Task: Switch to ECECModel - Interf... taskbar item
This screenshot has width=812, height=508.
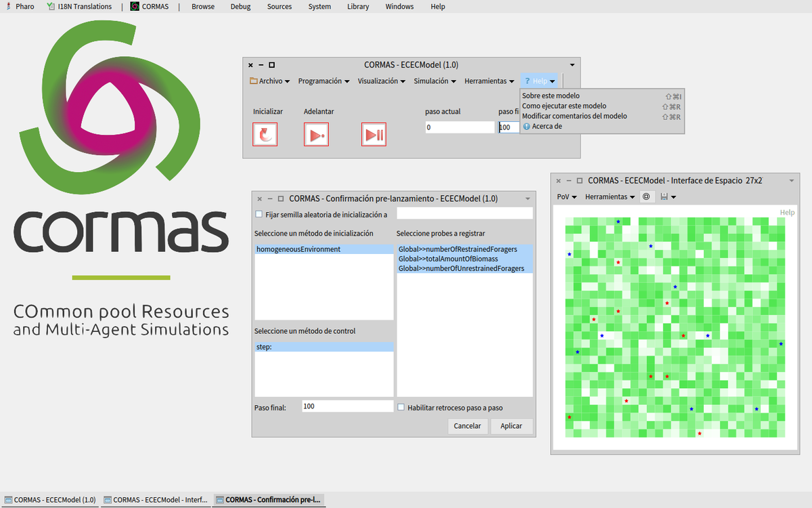Action: point(156,500)
